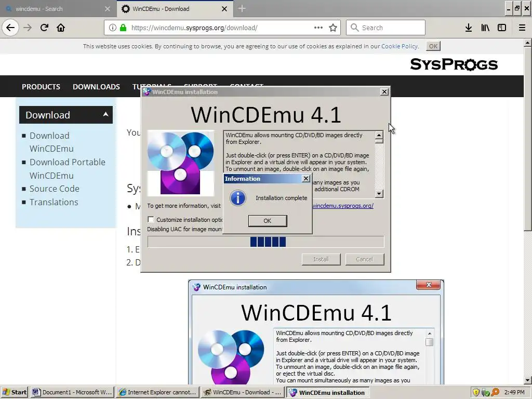Click the security shield tray icon
Image resolution: width=532 pixels, height=399 pixels.
pyautogui.click(x=476, y=392)
